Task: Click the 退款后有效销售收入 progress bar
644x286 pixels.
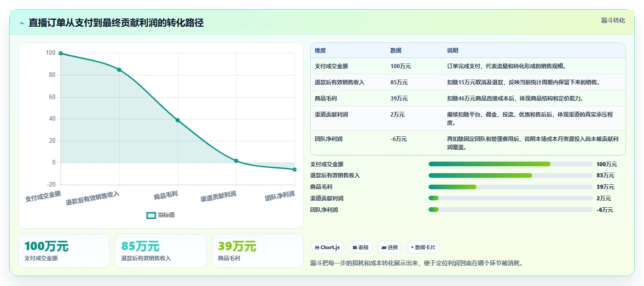Action: click(511, 175)
